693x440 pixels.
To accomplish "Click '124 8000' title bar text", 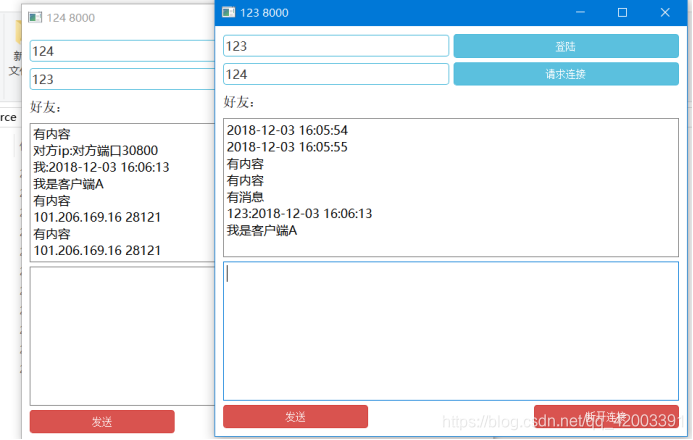I will [x=71, y=18].
